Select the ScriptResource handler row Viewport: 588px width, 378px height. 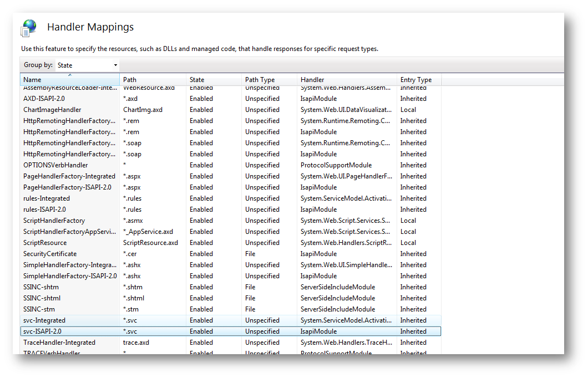(231, 243)
